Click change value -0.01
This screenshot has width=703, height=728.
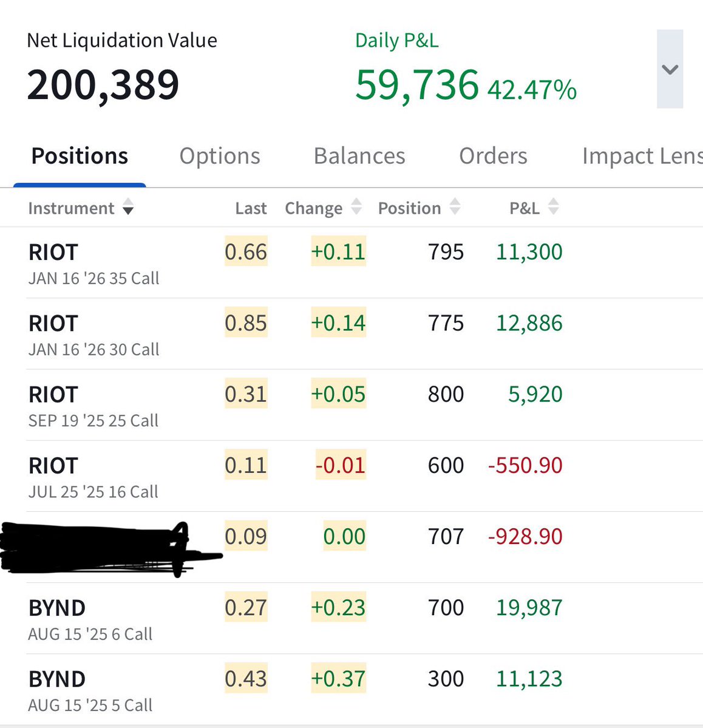point(341,464)
